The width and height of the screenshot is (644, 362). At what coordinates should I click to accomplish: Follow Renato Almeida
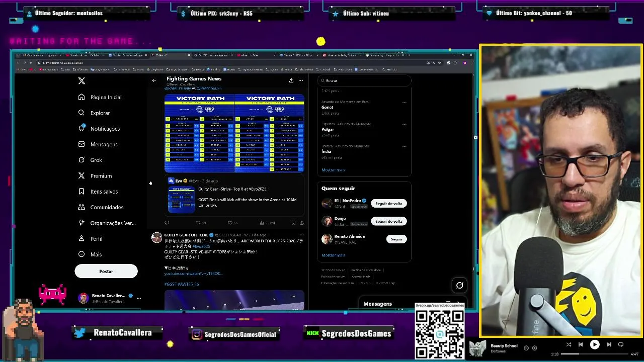tap(396, 239)
